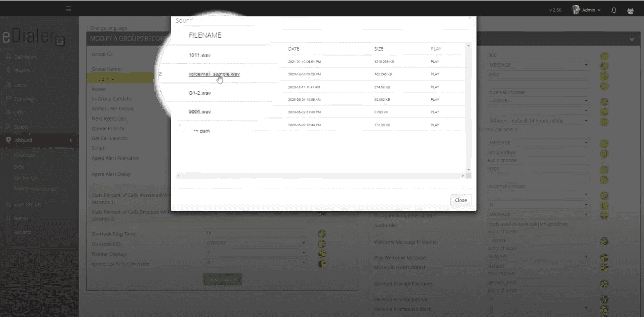Viewport: 644px width, 317px height.
Task: Expand the On-Hook CID dropdown
Action: [x=255, y=243]
